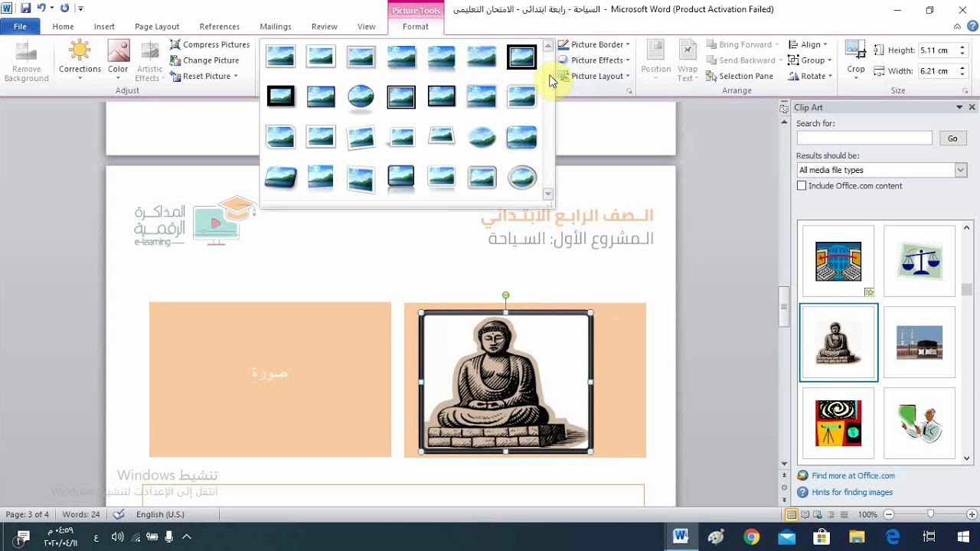The width and height of the screenshot is (980, 551).
Task: Click the zoom in plus button
Action: [x=971, y=514]
